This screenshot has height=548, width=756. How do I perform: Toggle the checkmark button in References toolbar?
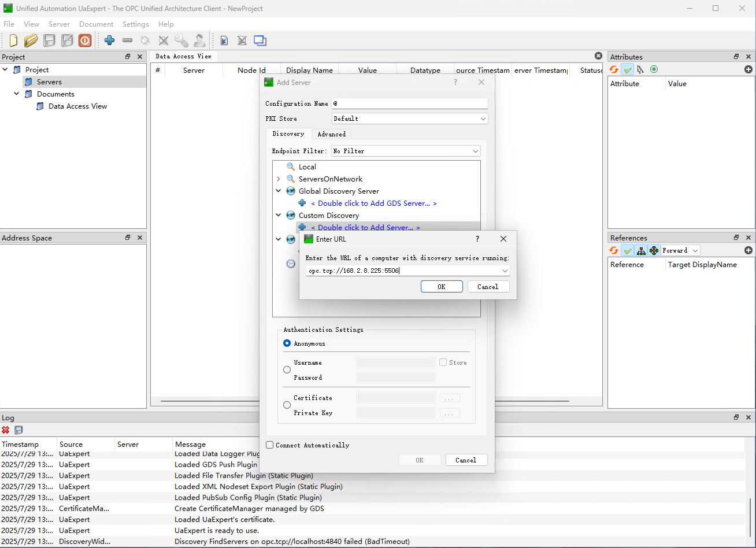(628, 250)
